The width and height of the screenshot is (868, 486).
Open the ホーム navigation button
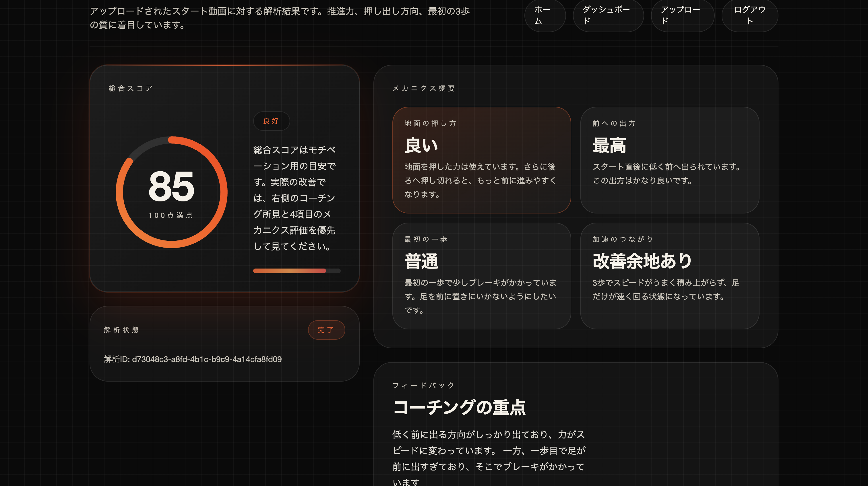tap(545, 15)
